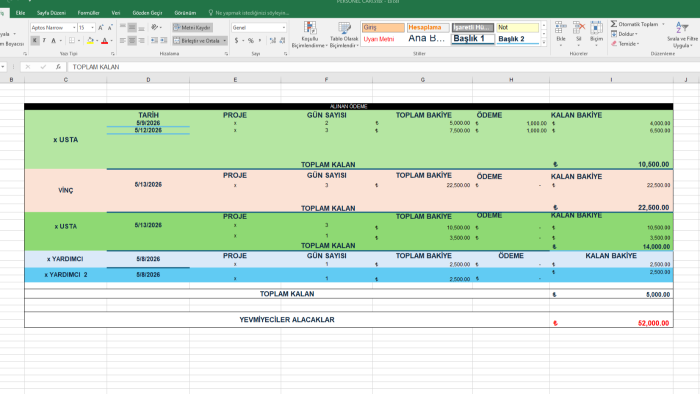Open the Görünüm tab

[185, 13]
